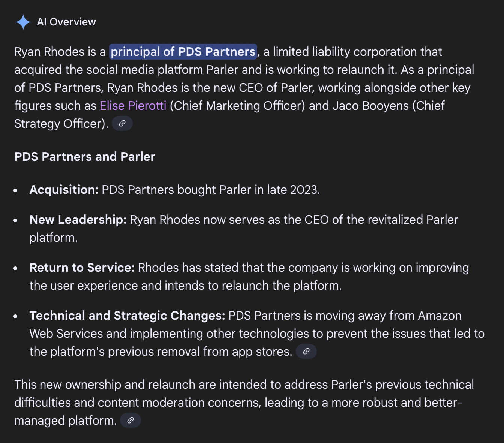Viewport: 504px width, 443px height.
Task: Click the bold "New Leadership:" label
Action: [x=78, y=220]
